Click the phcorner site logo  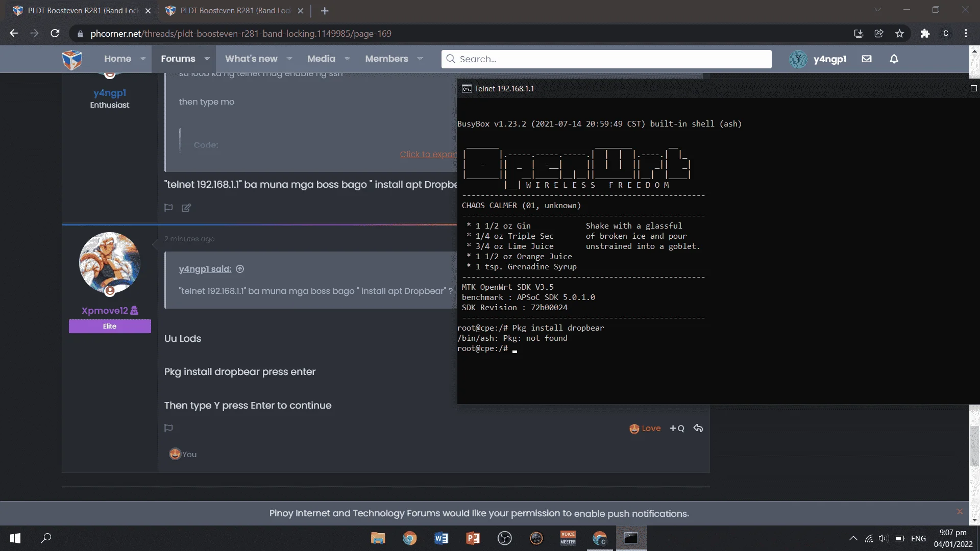coord(72,59)
